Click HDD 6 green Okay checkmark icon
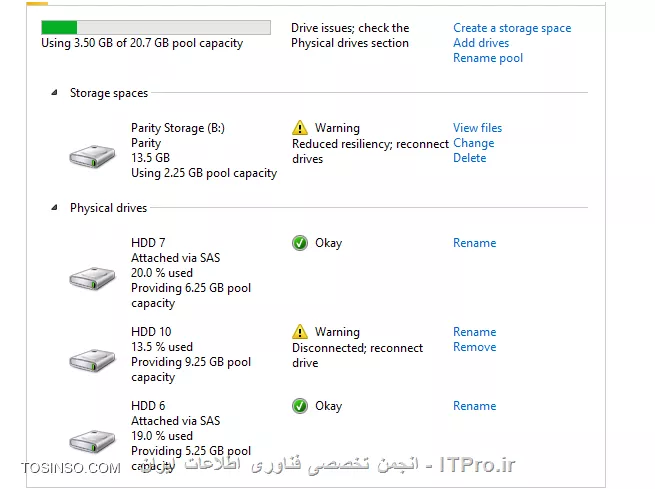655x489 pixels. click(x=300, y=406)
